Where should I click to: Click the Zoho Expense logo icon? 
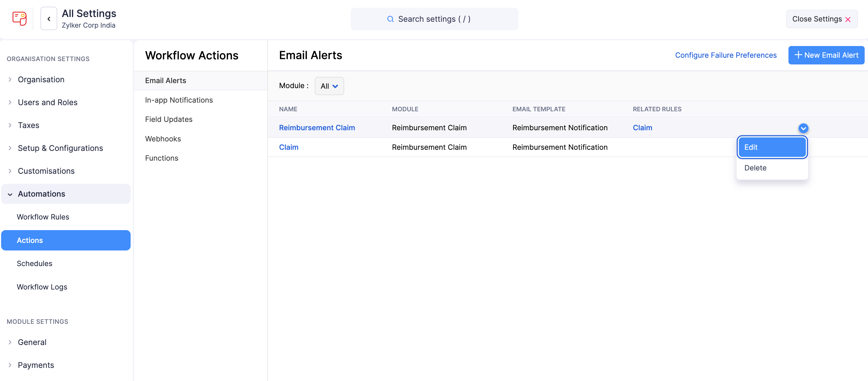click(19, 18)
